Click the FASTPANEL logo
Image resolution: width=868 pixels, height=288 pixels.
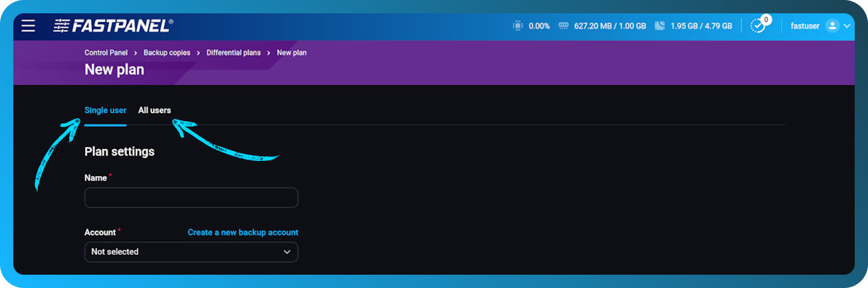(113, 26)
